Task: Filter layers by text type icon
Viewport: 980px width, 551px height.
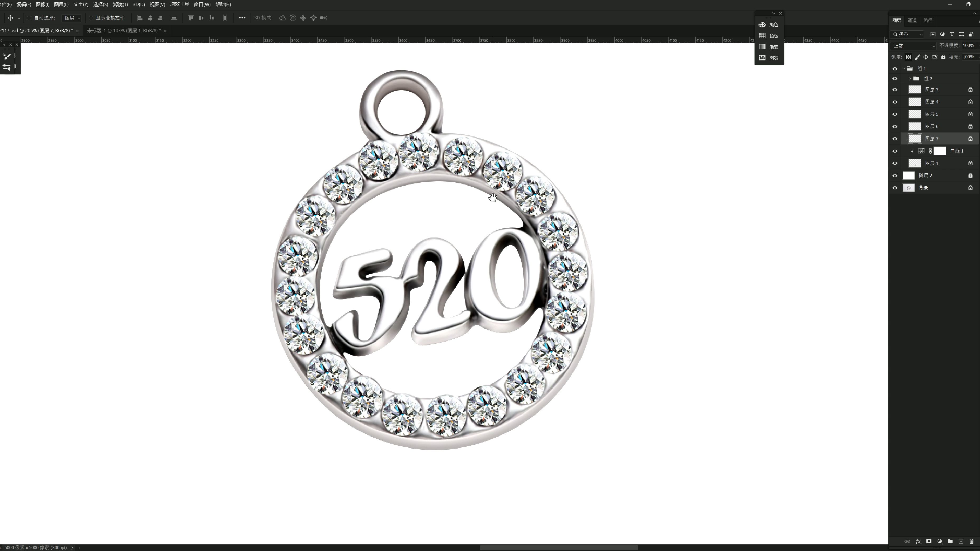Action: [x=952, y=34]
